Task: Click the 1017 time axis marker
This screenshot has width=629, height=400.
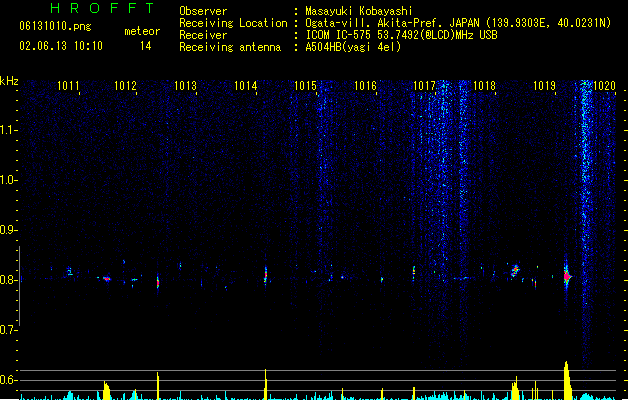Action: coord(424,86)
